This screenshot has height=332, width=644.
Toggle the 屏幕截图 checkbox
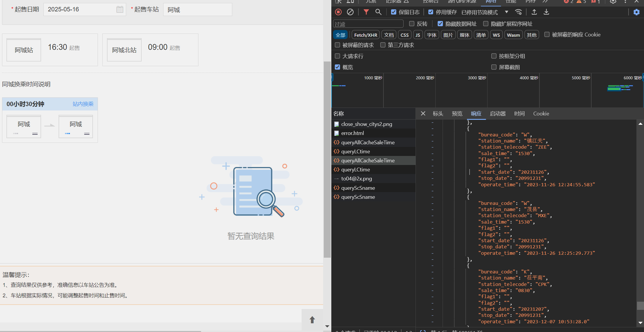[x=494, y=67]
